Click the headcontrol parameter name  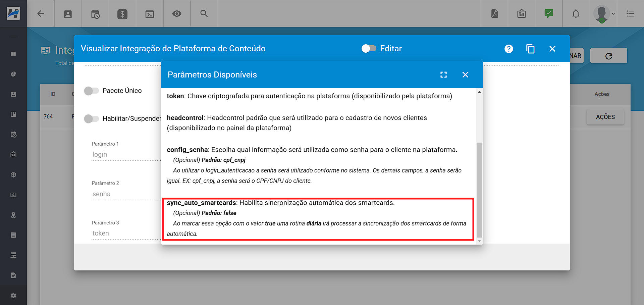click(185, 118)
